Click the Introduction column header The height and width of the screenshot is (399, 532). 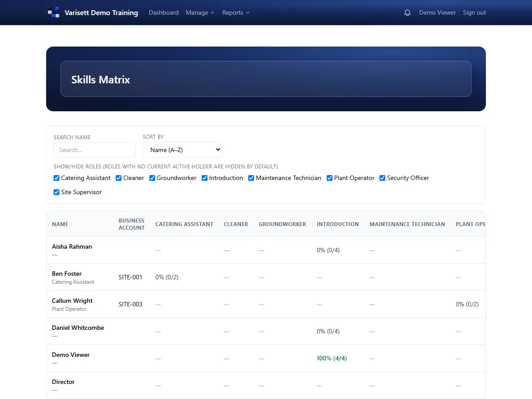[x=338, y=224]
